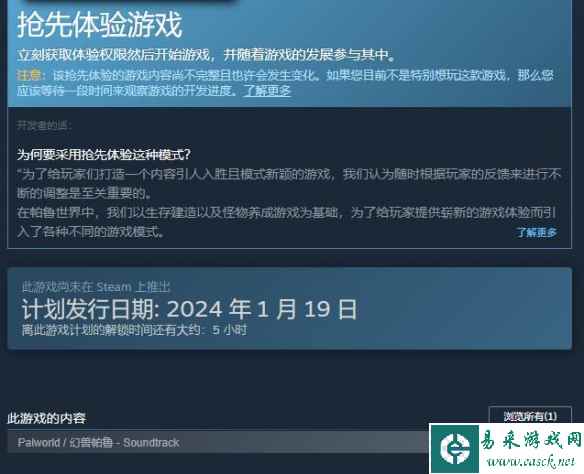The image size is (584, 474).
Task: Click the 易采游戏网 logo icon
Action: pyautogui.click(x=455, y=448)
